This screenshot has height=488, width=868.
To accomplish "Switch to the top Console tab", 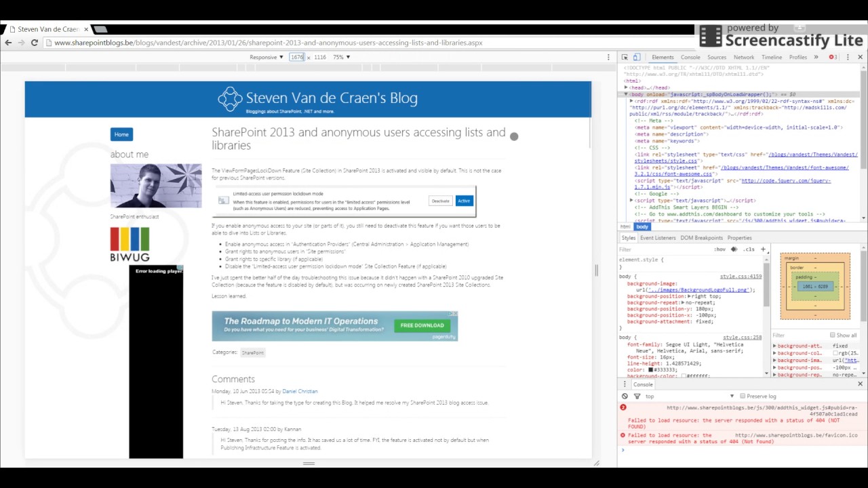I will [x=690, y=58].
